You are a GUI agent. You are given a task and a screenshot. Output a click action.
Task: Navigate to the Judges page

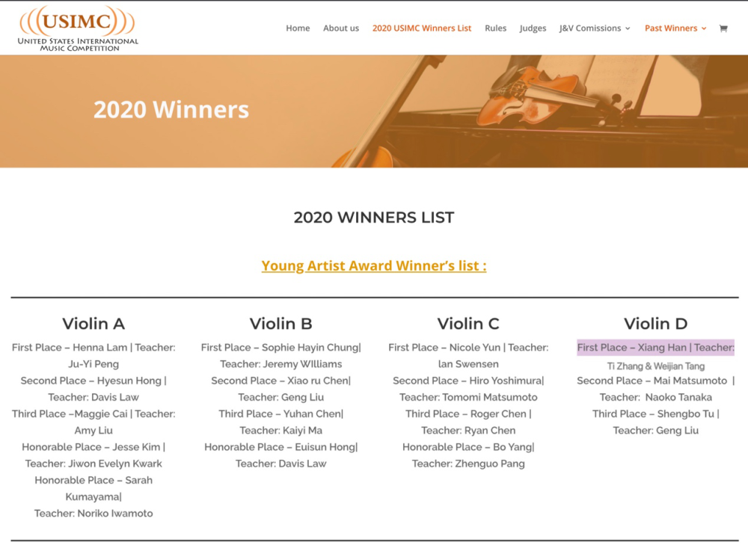pos(533,28)
